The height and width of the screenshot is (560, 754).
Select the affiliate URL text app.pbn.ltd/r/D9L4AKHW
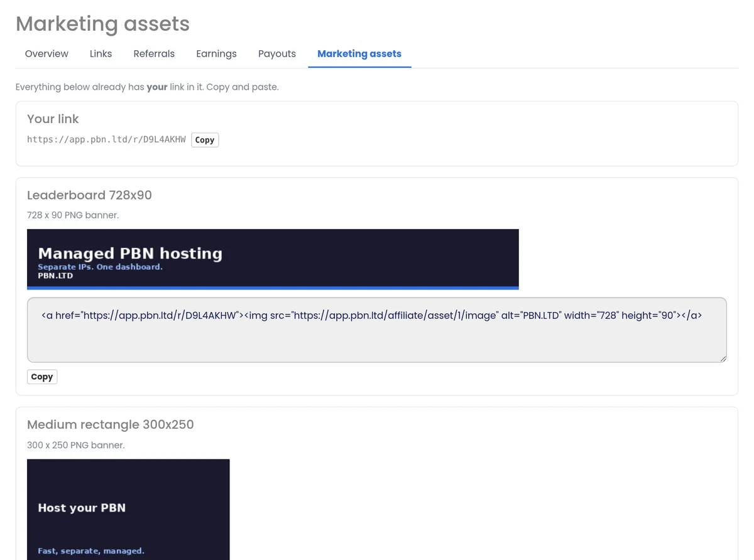click(106, 139)
